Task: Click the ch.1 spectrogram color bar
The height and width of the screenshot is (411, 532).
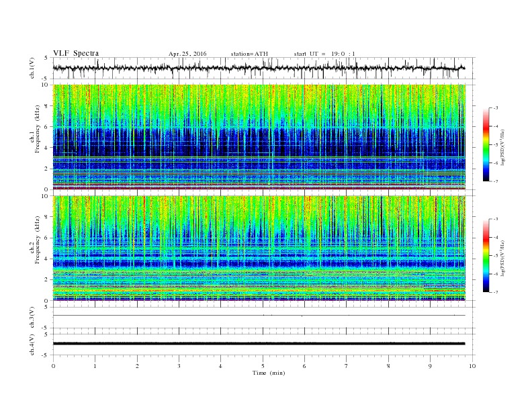Action: 486,145
